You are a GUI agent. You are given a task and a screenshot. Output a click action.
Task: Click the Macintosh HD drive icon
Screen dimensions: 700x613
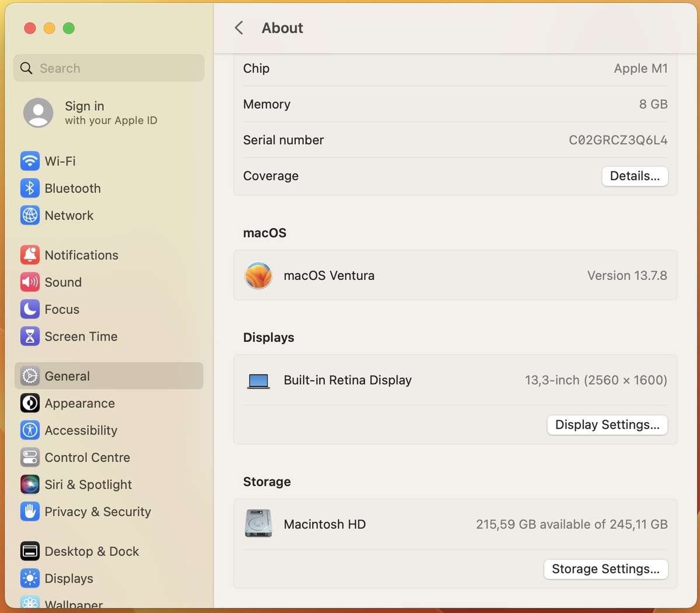258,524
